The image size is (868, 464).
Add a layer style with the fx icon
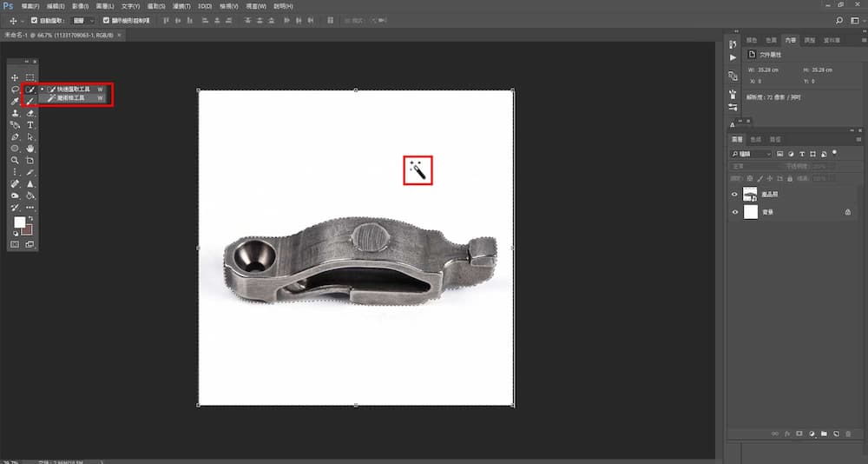787,434
